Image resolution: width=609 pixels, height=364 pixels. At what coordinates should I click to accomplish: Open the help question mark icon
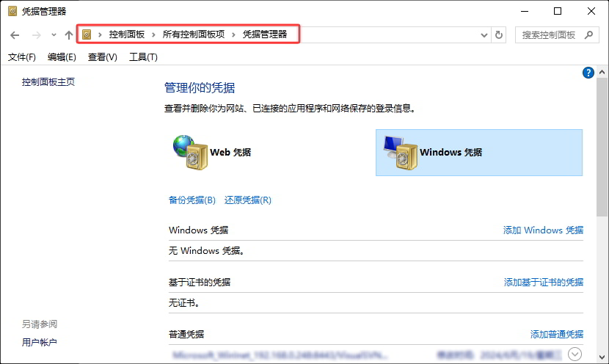588,73
